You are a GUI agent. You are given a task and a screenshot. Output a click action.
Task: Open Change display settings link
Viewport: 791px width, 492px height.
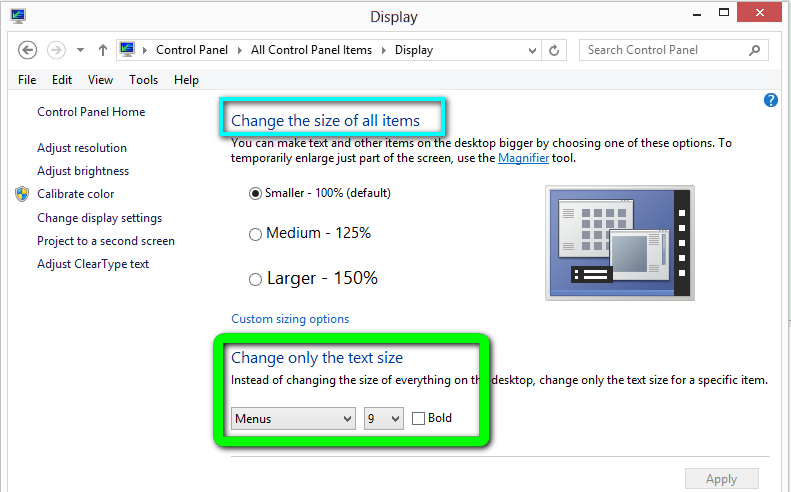(99, 218)
